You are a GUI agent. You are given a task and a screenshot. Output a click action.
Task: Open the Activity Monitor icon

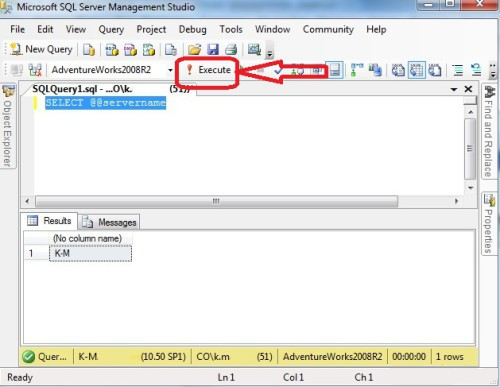point(254,50)
